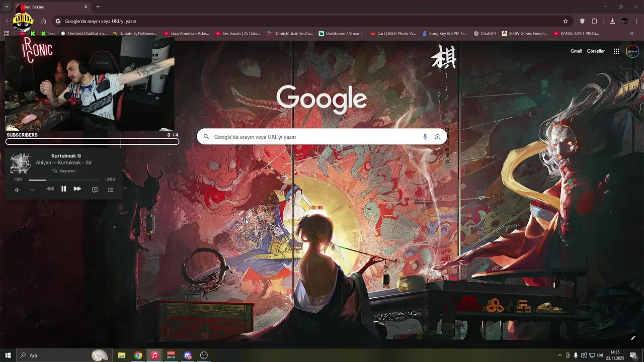Screen dimensions: 644x362
Task: Open 'Donate ByNoGame' bookmark
Action: tap(134, 34)
